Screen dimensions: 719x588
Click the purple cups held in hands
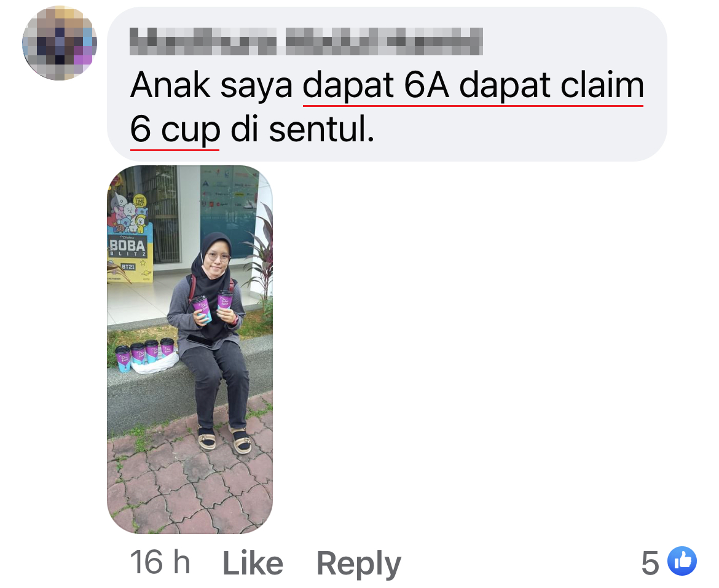pyautogui.click(x=213, y=307)
